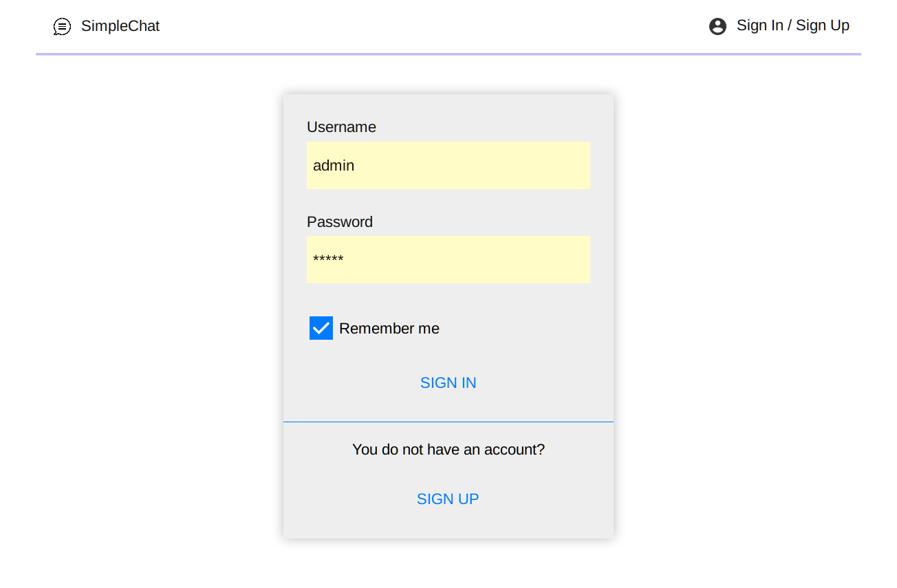Click SIGN UP to create an account
897x588 pixels.
pyautogui.click(x=448, y=499)
